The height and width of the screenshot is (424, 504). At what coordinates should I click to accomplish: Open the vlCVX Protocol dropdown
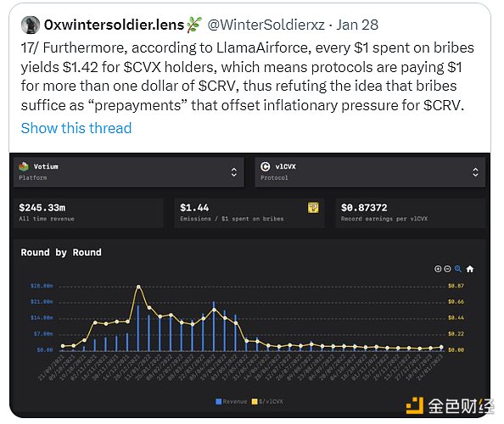tap(370, 172)
